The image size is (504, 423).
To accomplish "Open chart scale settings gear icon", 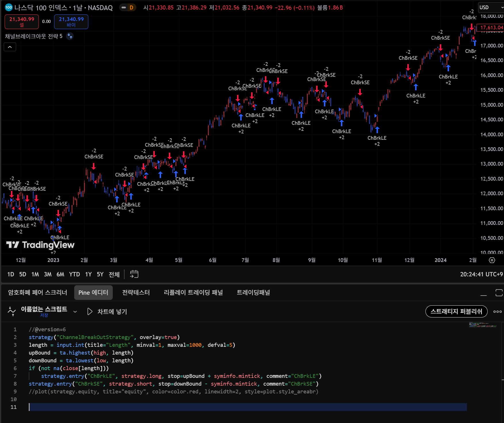I will tap(492, 260).
